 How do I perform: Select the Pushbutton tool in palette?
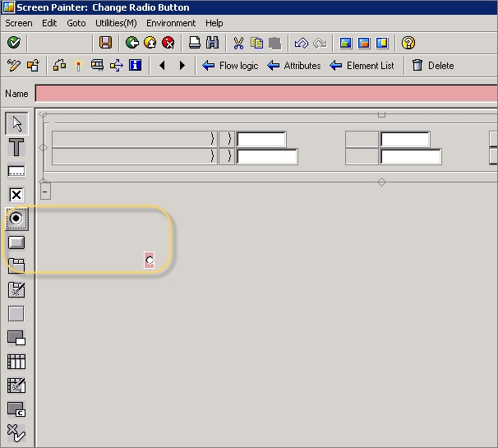click(x=16, y=242)
